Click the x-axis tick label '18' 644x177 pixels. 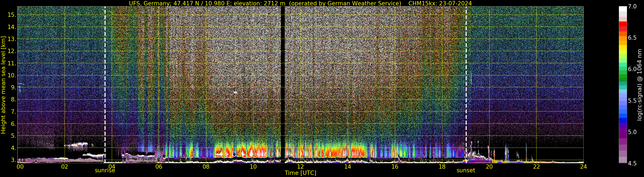tap(442, 167)
